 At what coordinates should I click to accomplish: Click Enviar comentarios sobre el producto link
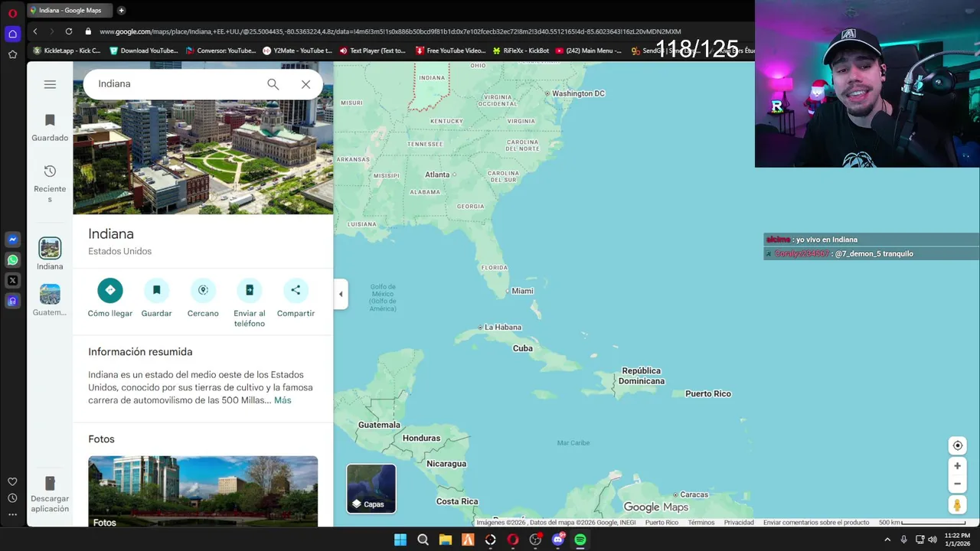[816, 523]
